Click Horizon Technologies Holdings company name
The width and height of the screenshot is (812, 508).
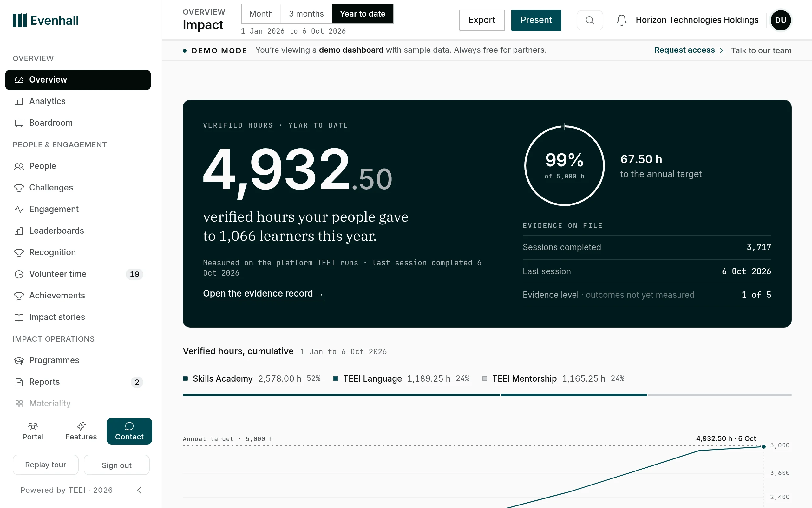point(697,20)
